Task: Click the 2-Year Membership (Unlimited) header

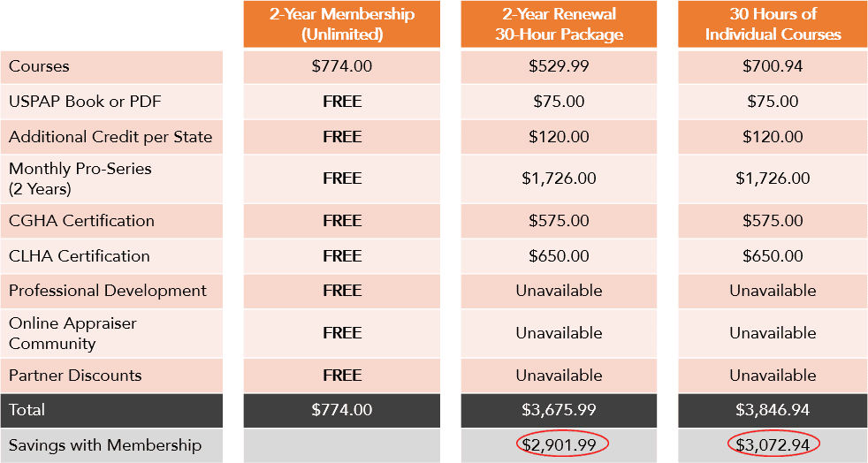Action: [341, 24]
